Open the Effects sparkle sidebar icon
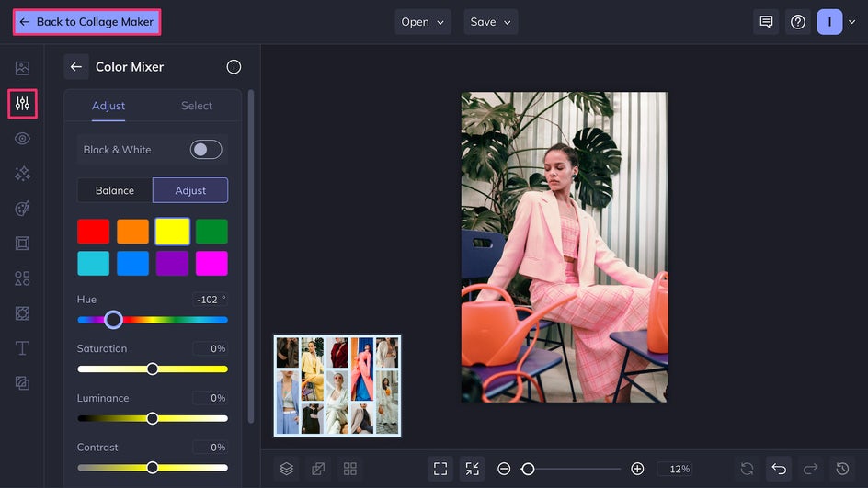Viewport: 868px width, 488px height. point(22,174)
